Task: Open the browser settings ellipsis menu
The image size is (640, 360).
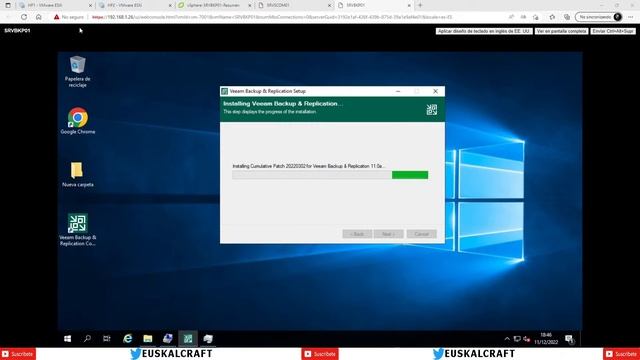Action: 631,17
